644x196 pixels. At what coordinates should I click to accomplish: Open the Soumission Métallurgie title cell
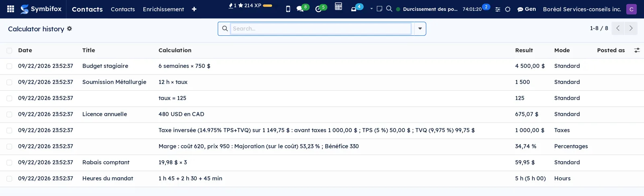click(x=114, y=82)
